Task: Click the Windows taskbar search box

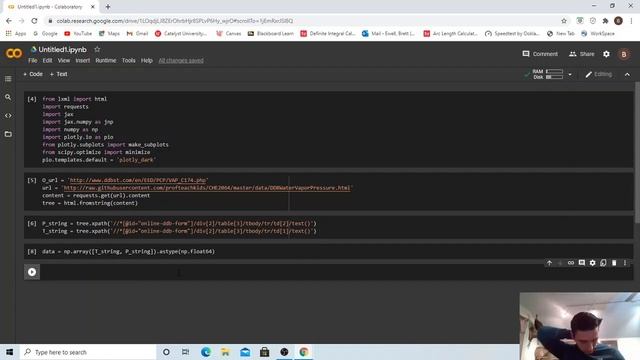Action: tap(88, 352)
